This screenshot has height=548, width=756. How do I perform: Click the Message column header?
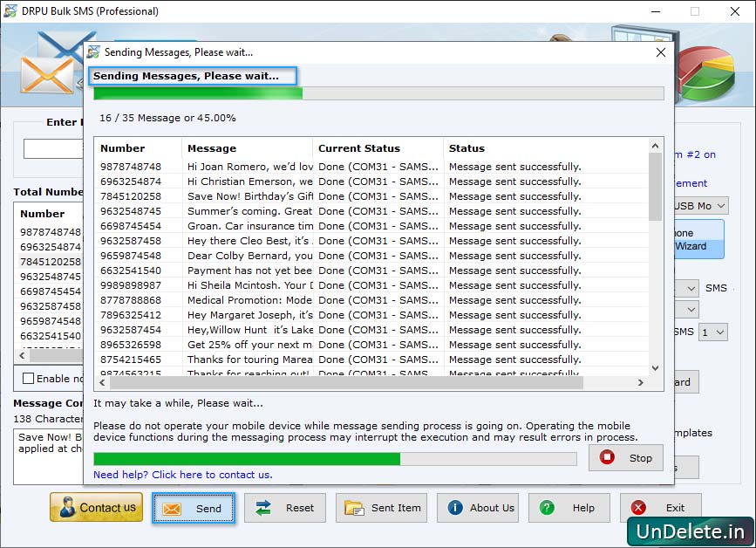(248, 148)
